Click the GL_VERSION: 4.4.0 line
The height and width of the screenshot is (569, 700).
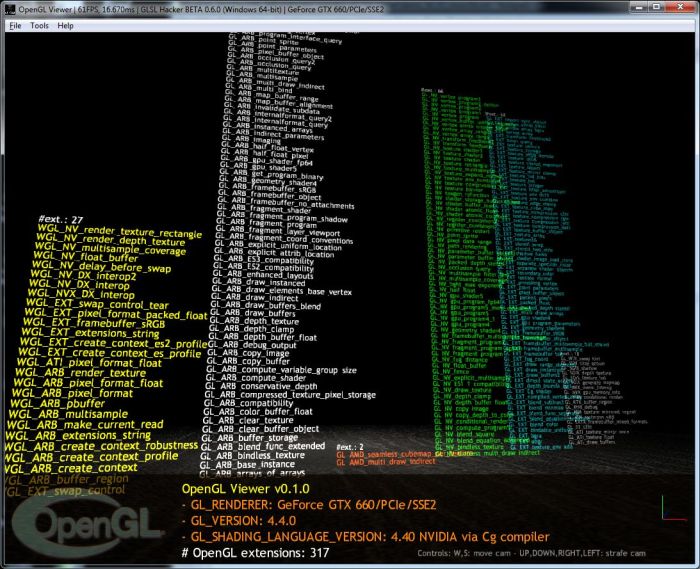coord(239,521)
